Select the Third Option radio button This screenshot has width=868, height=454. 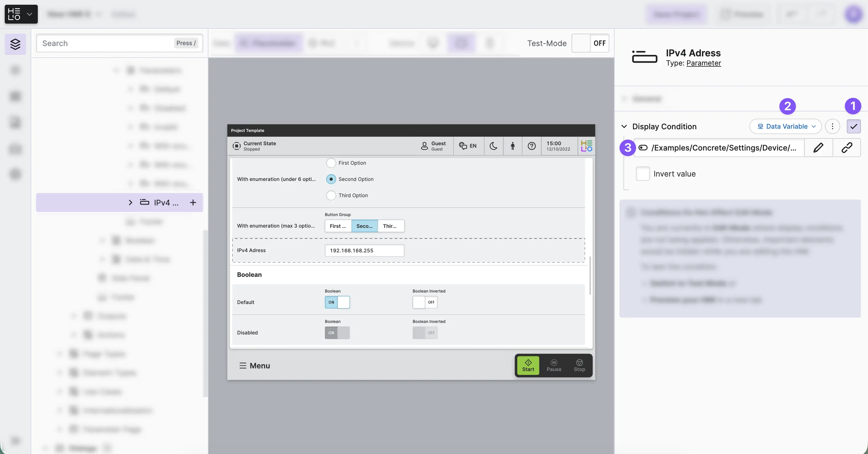[x=331, y=195]
